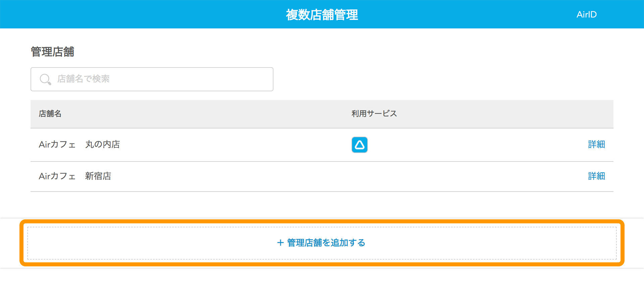Click the magnifier icon in the search box

pos(45,79)
